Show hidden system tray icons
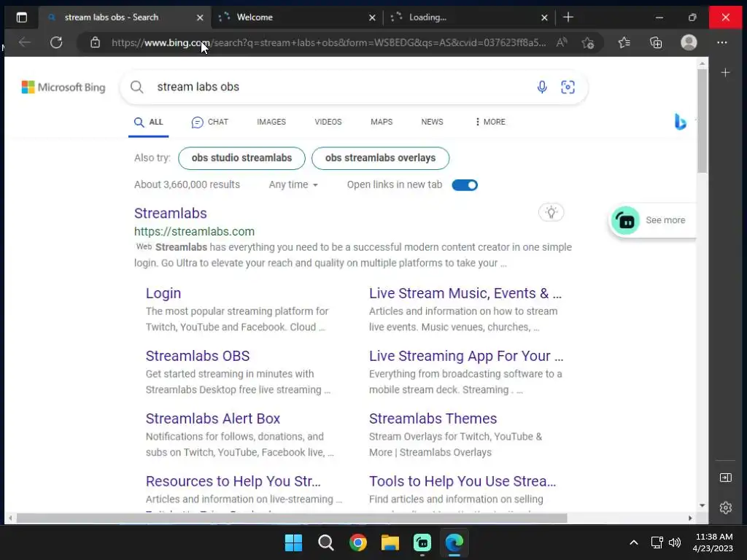The image size is (747, 560). click(633, 542)
